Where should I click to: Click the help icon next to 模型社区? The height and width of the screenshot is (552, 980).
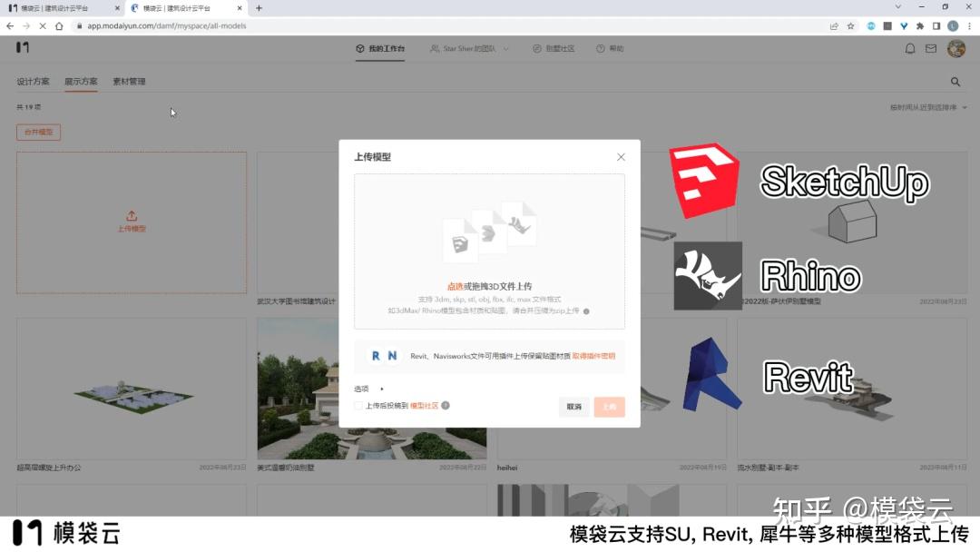point(446,406)
